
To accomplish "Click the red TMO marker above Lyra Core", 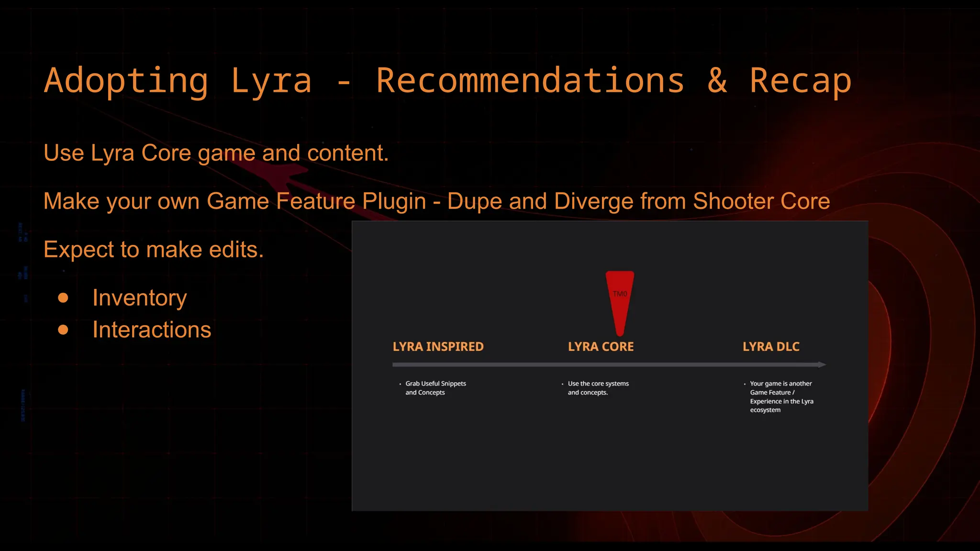I will click(620, 303).
